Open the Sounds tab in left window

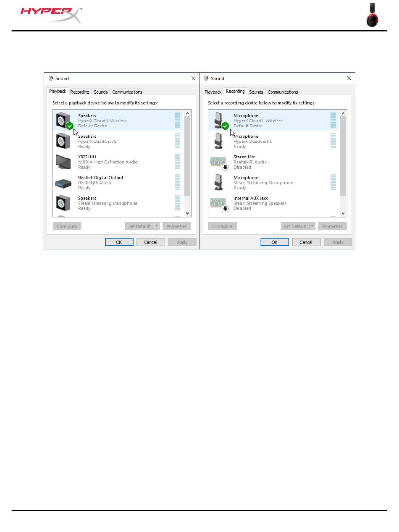pyautogui.click(x=101, y=92)
